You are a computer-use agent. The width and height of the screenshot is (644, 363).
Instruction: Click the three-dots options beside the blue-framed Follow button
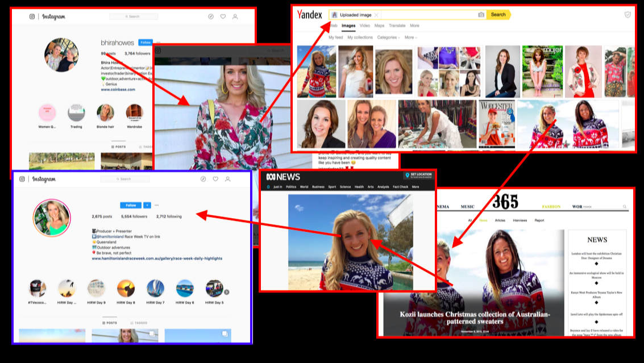[156, 205]
